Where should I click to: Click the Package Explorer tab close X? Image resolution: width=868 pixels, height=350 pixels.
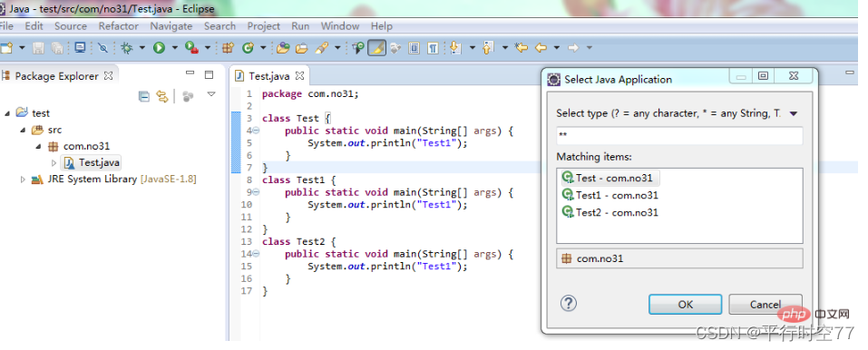click(109, 76)
